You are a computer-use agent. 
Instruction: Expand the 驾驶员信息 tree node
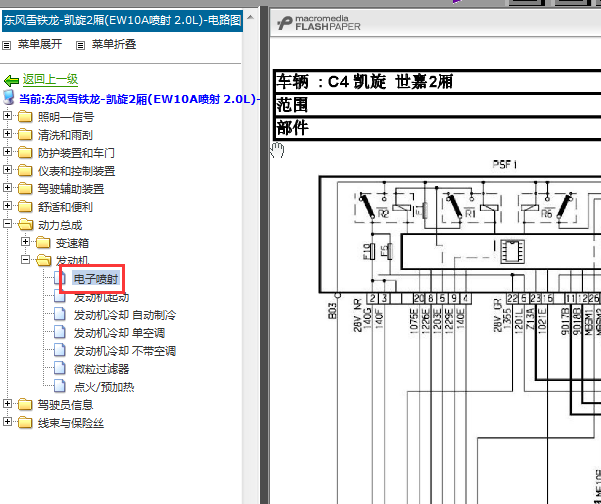pos(7,403)
